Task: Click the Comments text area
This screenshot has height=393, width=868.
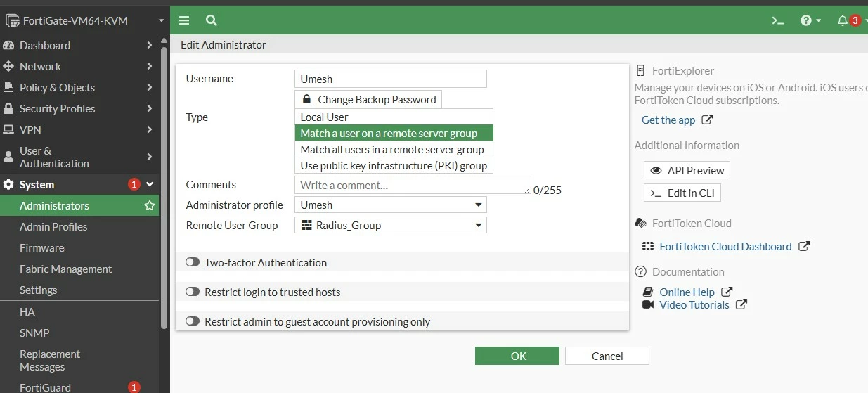Action: point(413,185)
